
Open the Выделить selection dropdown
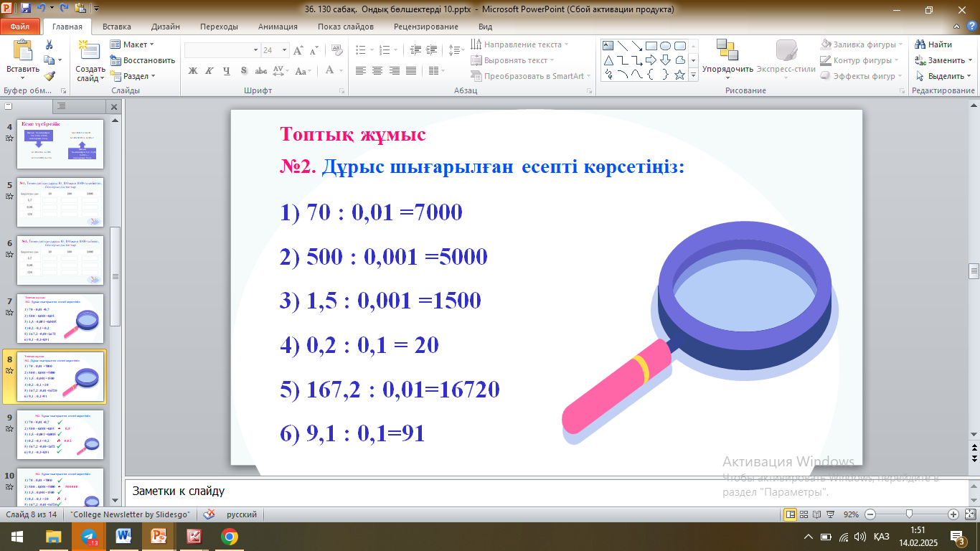coord(942,76)
